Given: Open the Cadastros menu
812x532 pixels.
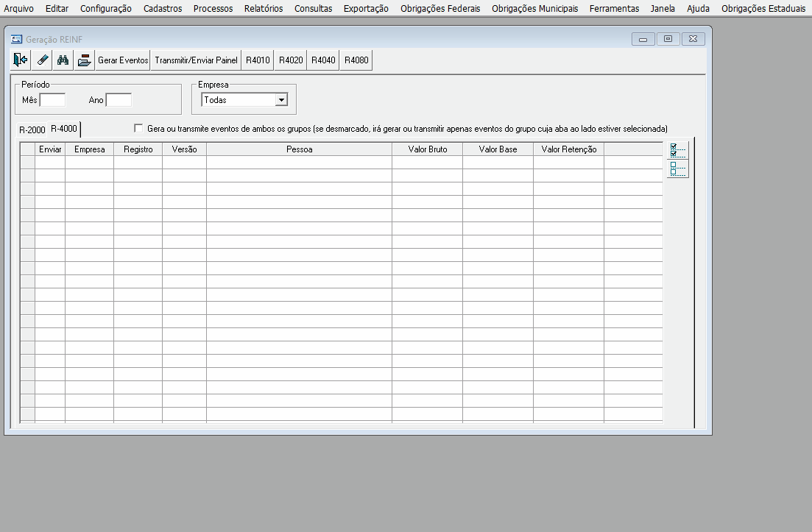Looking at the screenshot, I should pos(163,8).
